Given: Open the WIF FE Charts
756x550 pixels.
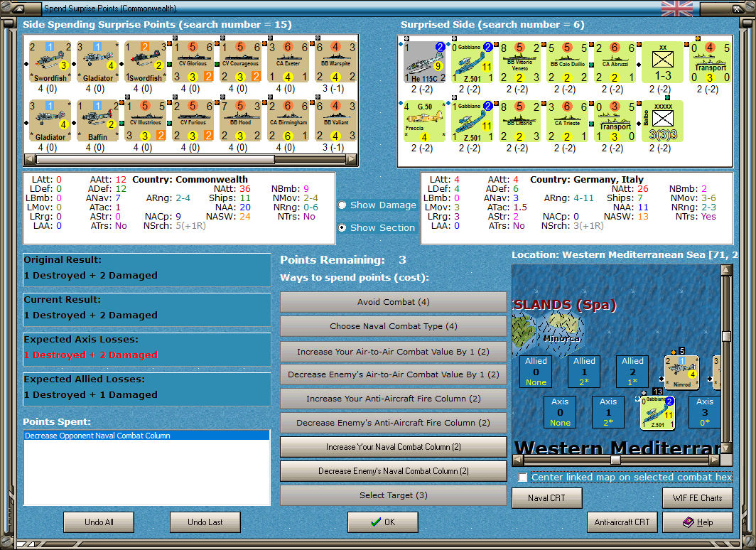Looking at the screenshot, I should tap(697, 498).
